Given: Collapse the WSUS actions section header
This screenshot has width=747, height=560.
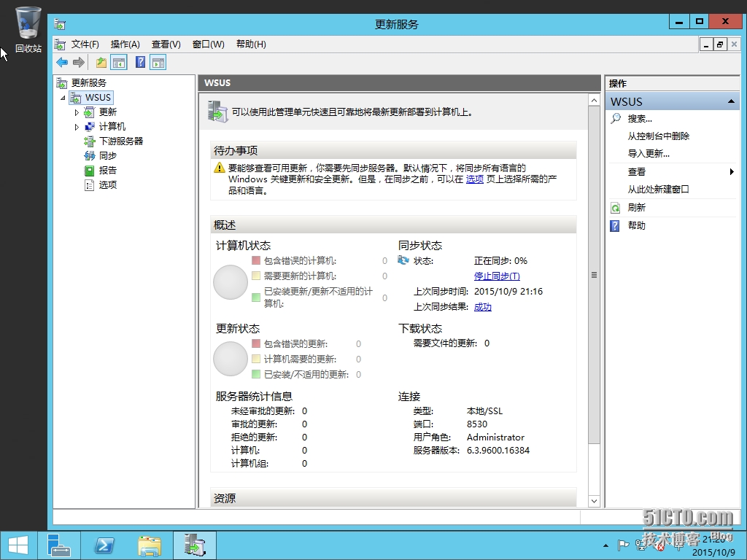Looking at the screenshot, I should [731, 101].
